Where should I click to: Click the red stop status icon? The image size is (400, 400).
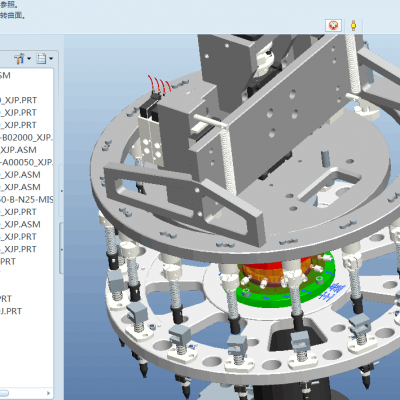(x=333, y=25)
